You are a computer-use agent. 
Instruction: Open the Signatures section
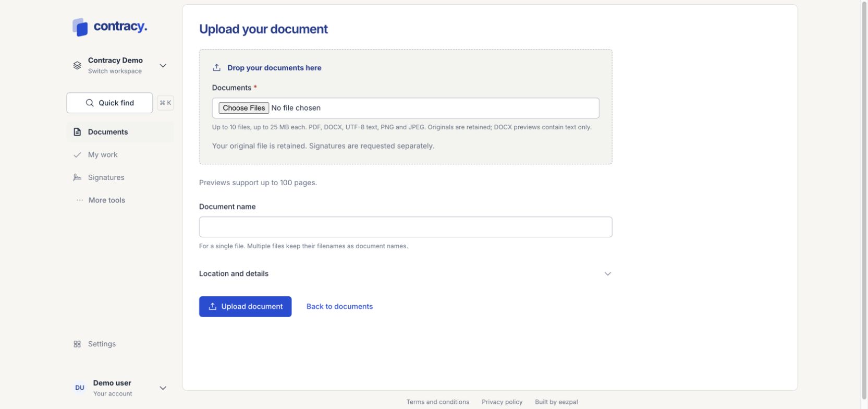120,177
